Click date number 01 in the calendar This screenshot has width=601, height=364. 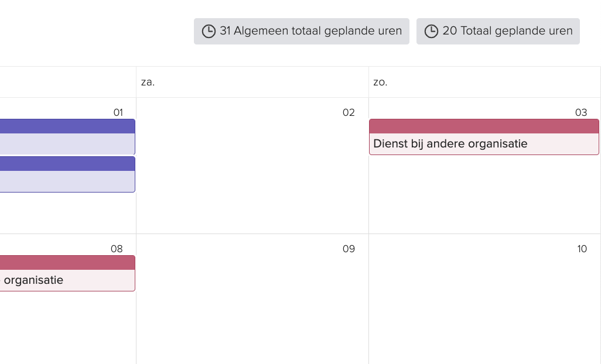[x=118, y=112]
